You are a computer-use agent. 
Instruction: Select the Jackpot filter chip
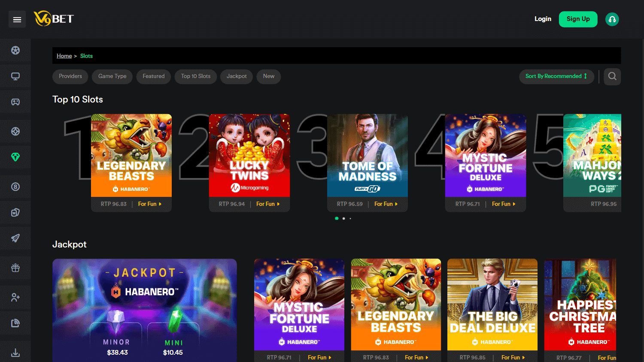(x=237, y=76)
